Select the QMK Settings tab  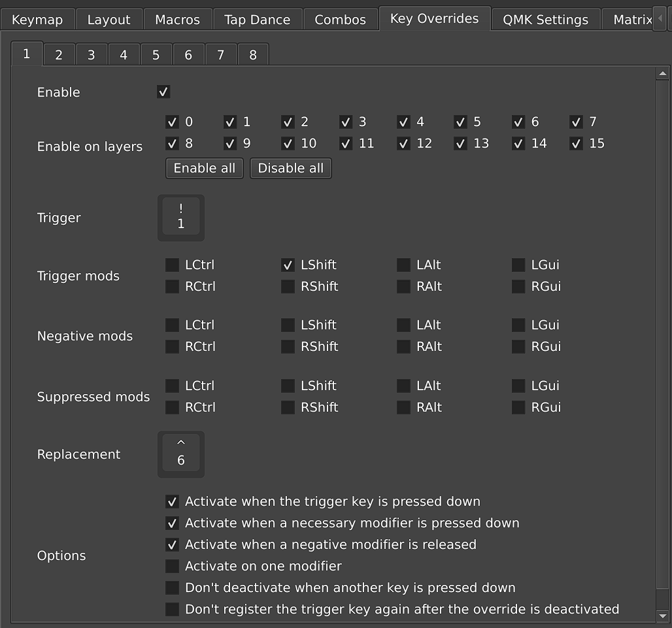click(546, 20)
